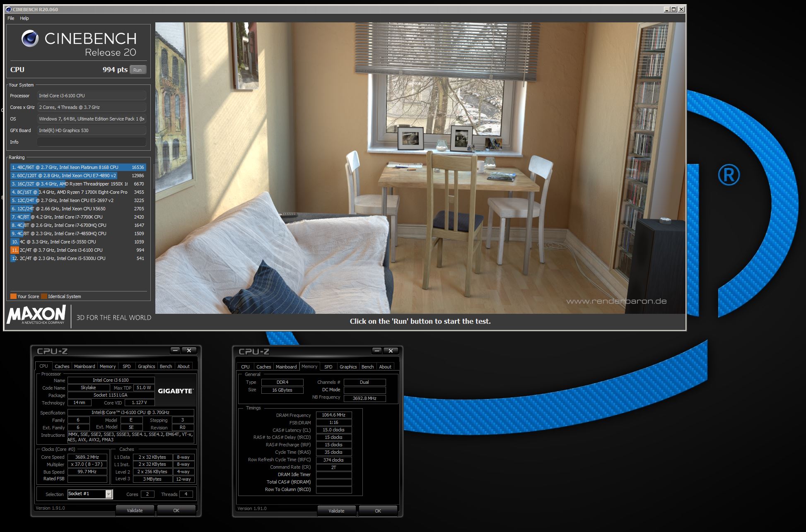Select ranking row AMD Ryzen Threadripper 1950X
This screenshot has height=532, width=806.
point(78,184)
